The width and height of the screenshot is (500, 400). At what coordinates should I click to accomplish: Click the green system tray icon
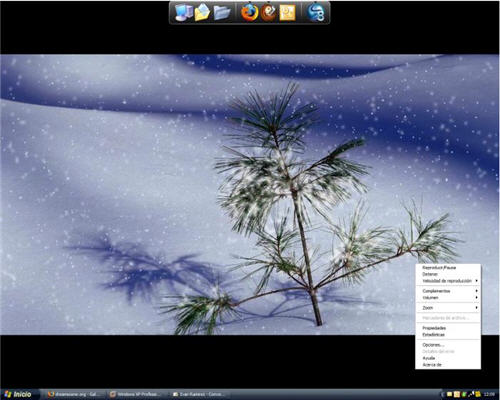[464, 394]
